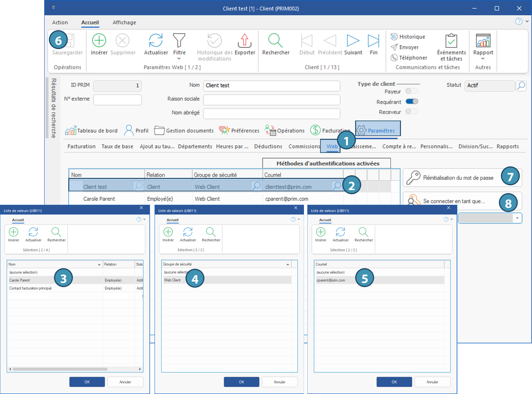The image size is (532, 394).
Task: Open the Rechercher magnifier in the ribbon
Action: point(276,41)
